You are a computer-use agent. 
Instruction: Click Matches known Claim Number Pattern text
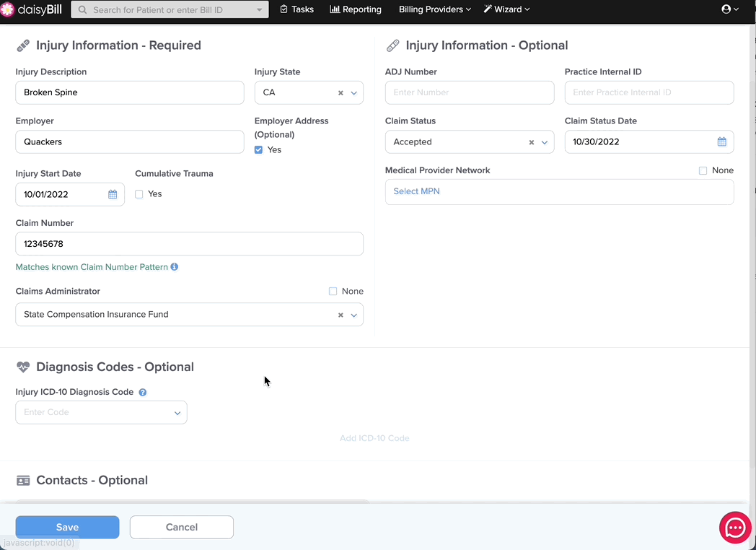[92, 267]
